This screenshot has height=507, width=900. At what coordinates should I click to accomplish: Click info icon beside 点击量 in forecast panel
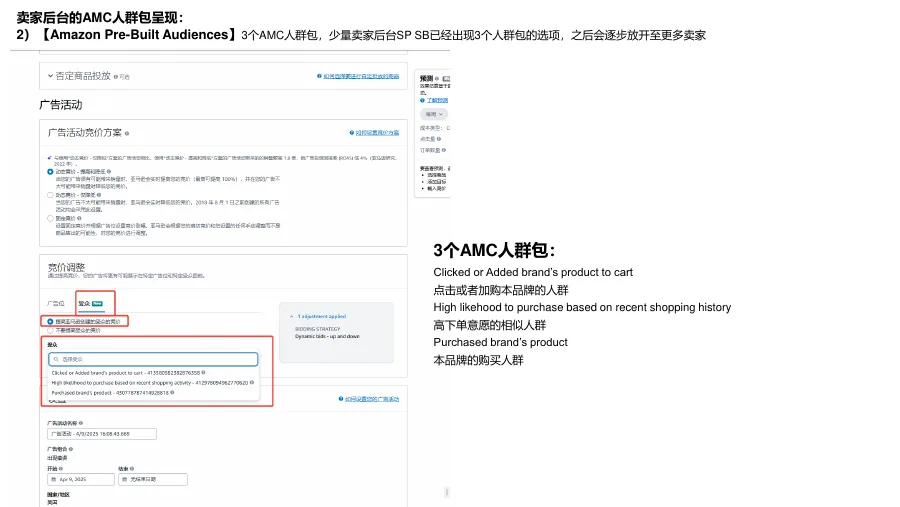(x=439, y=139)
